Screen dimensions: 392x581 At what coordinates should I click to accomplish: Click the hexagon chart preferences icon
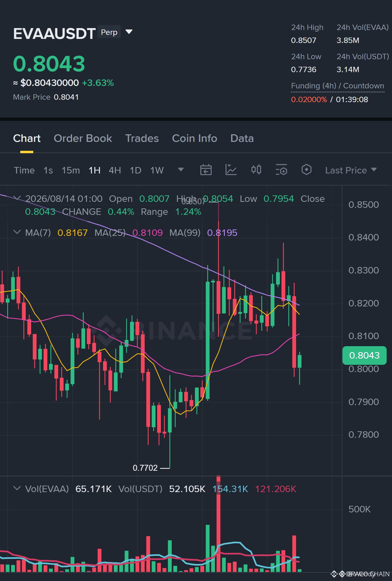(306, 170)
